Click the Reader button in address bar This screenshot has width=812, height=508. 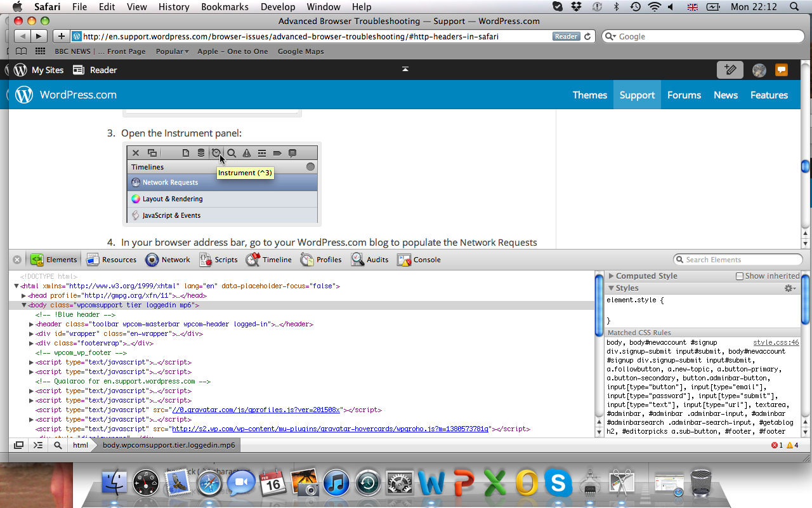coord(566,36)
